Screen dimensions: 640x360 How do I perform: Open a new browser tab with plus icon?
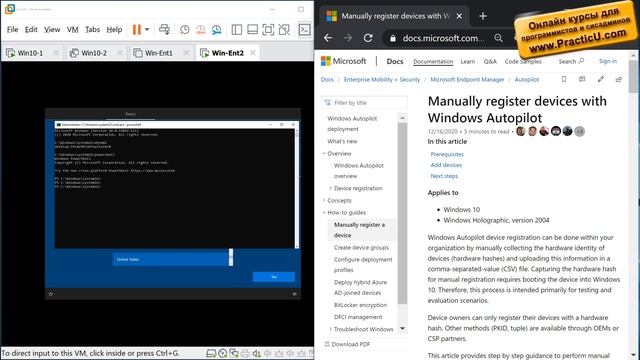point(483,16)
